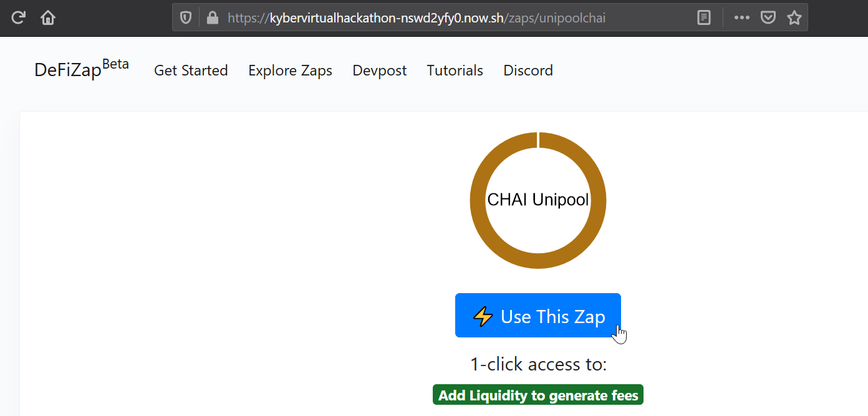Go to the browser home page icon
Screen dimensions: 868x416
tap(48, 17)
